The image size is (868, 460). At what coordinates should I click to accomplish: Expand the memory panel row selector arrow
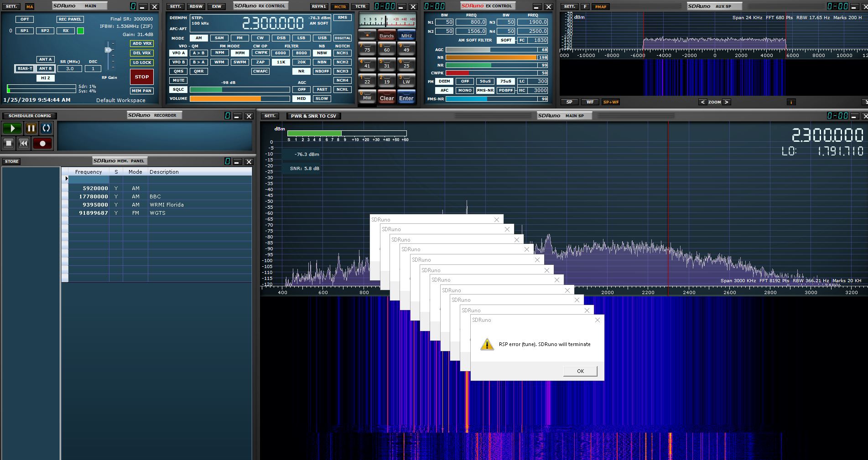click(x=66, y=179)
